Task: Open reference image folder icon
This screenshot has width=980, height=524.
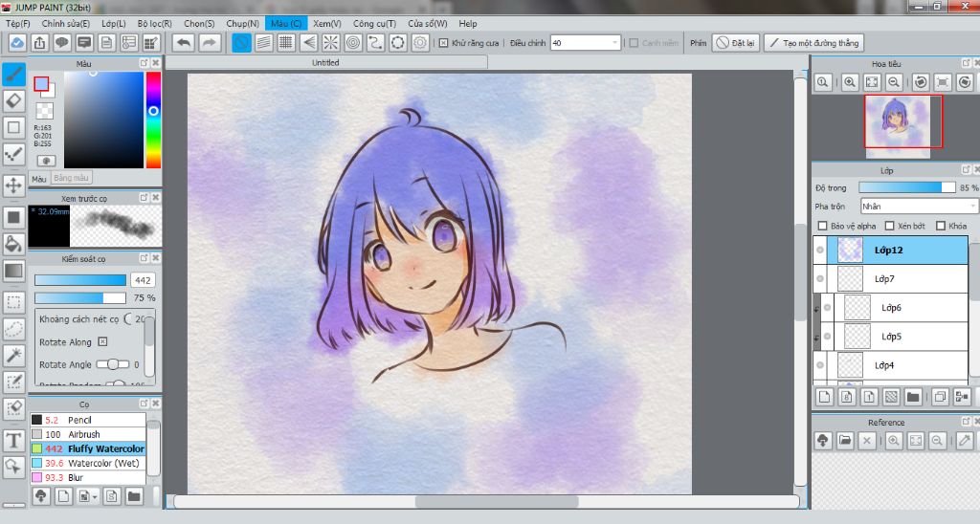Action: [844, 440]
